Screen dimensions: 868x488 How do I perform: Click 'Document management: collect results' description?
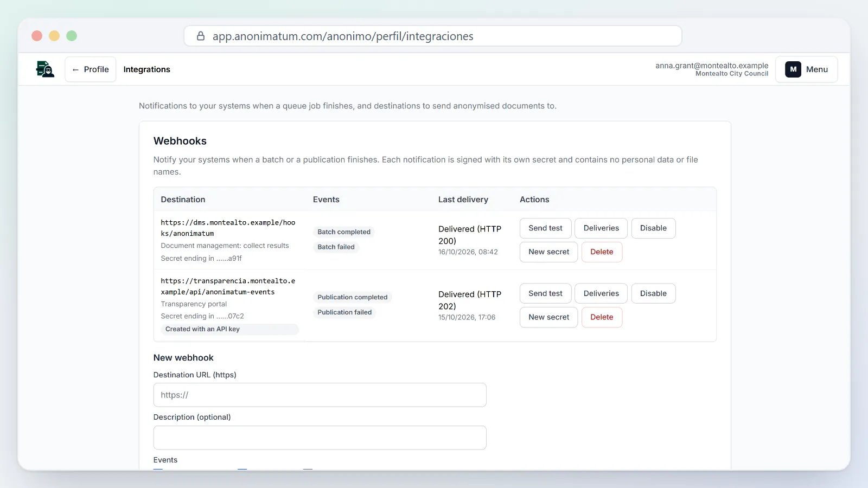[225, 246]
